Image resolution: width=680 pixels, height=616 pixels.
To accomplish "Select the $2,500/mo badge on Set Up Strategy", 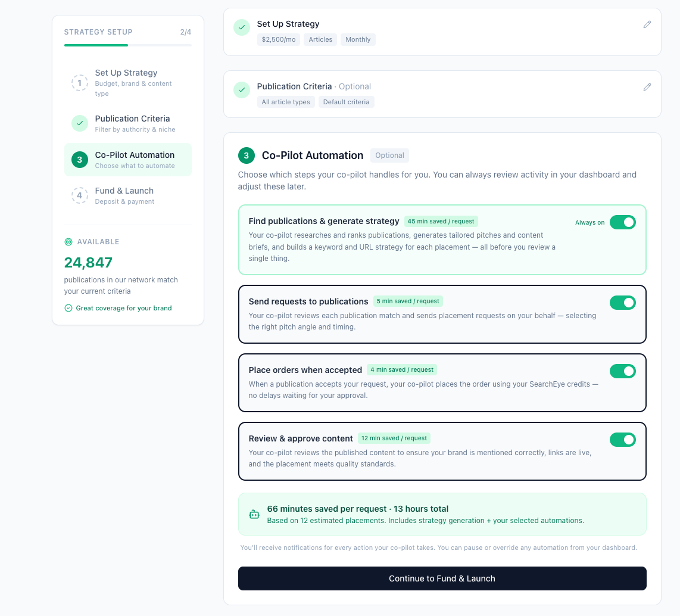I will [x=278, y=39].
